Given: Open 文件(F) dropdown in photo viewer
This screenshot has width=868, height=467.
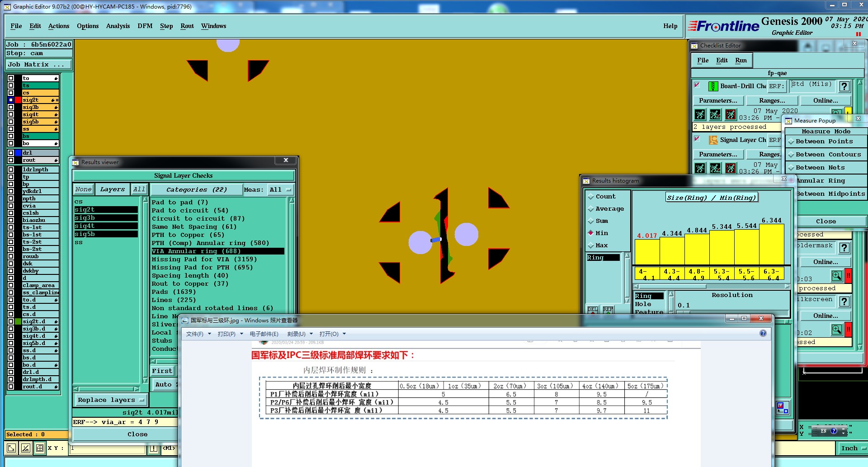Looking at the screenshot, I should (x=198, y=334).
